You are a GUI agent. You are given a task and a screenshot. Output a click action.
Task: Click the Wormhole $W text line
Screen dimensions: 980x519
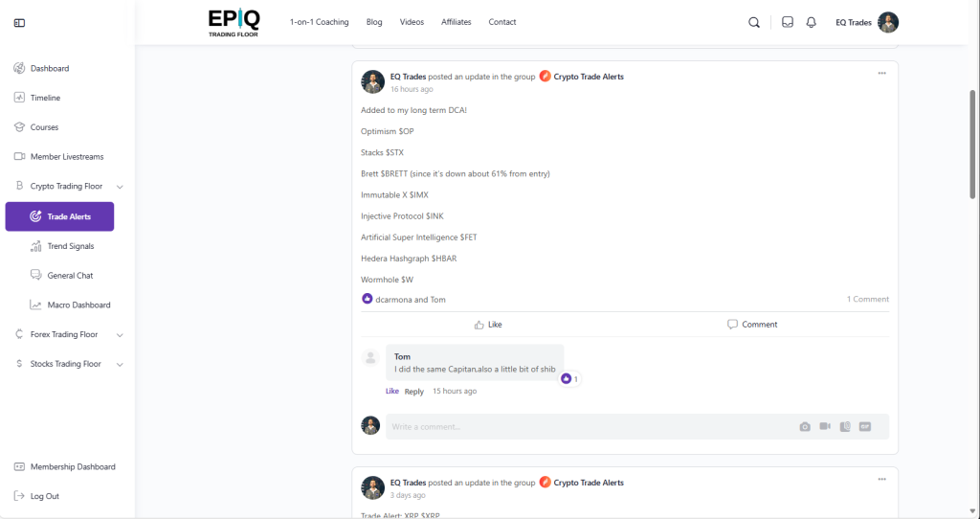pos(387,280)
